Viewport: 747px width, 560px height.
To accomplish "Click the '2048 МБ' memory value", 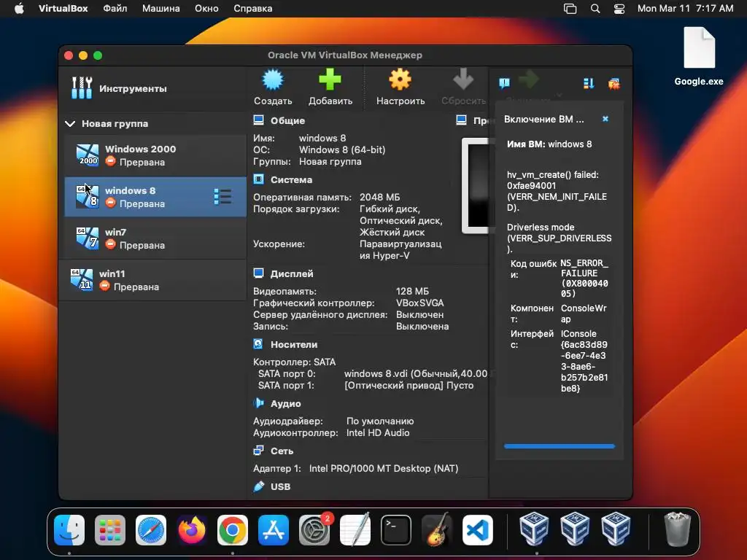I will point(379,197).
